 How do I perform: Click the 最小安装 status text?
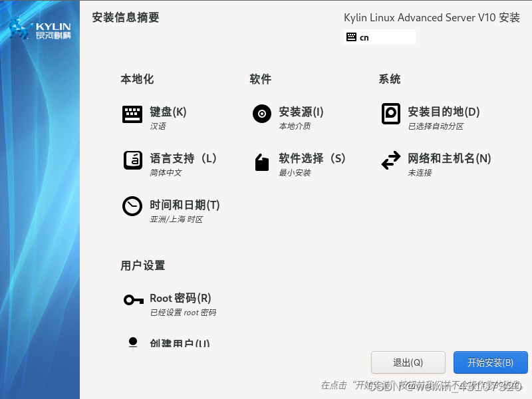point(295,173)
